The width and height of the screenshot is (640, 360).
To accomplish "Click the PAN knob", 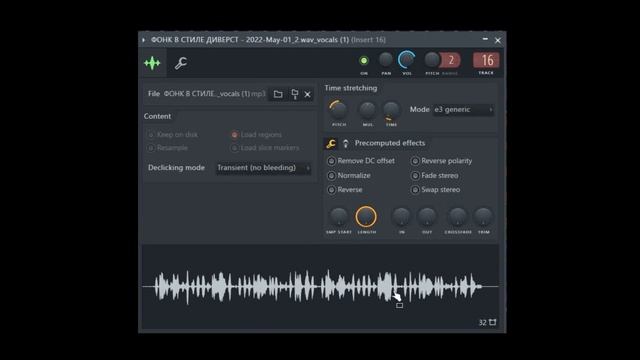I will (x=386, y=60).
